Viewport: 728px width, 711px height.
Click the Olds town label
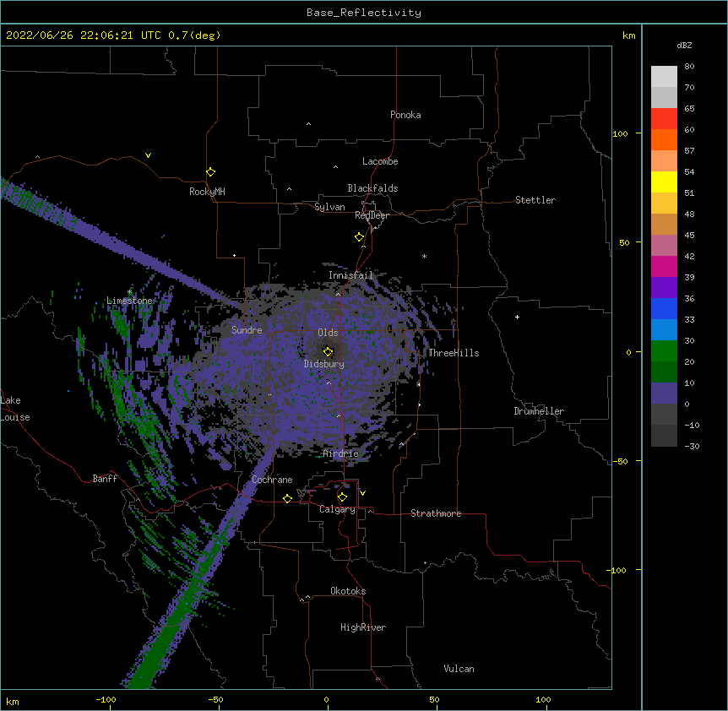328,333
